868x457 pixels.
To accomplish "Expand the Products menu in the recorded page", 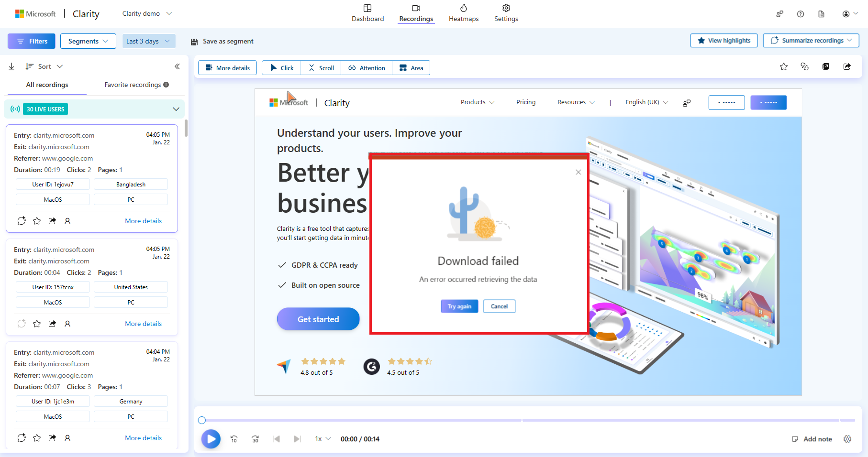I will (478, 102).
